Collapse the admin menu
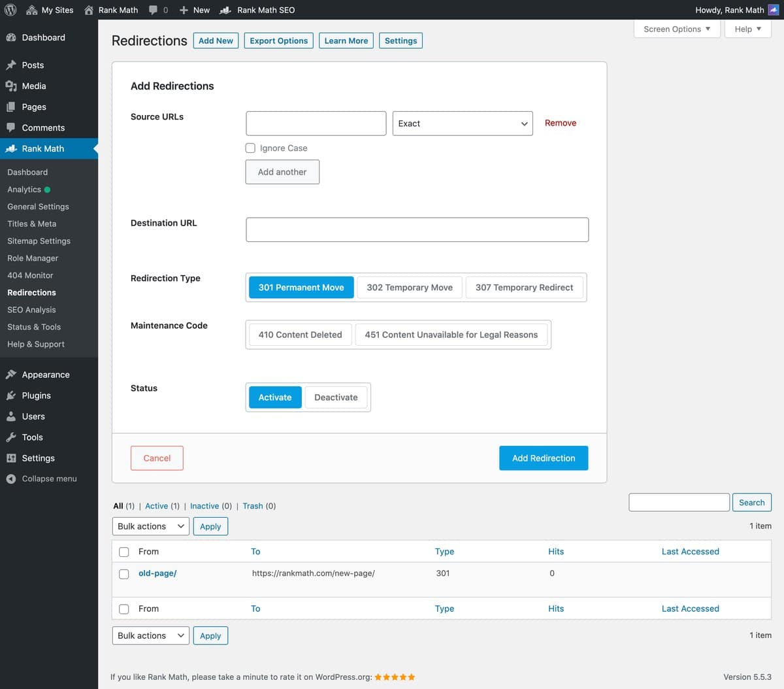The image size is (784, 689). tap(48, 479)
